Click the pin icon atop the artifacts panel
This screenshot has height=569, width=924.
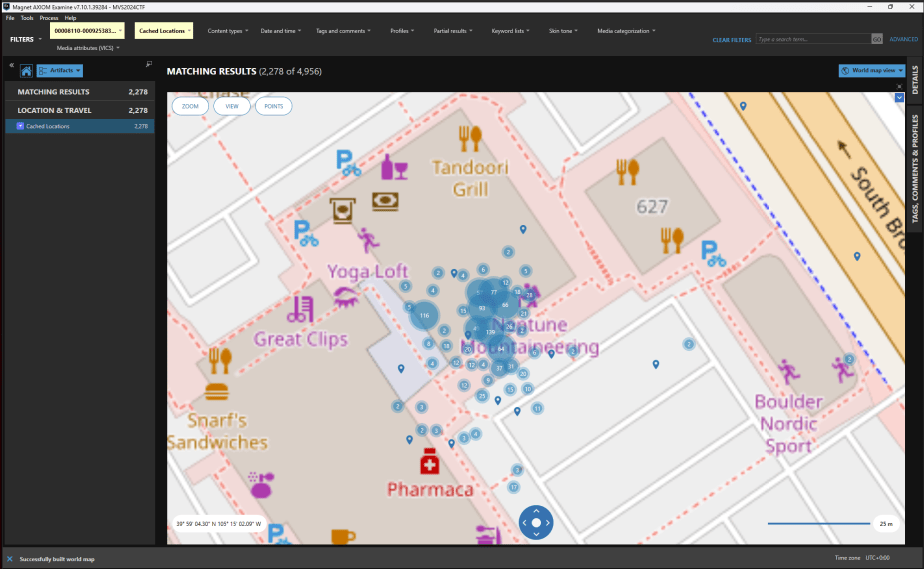point(149,64)
